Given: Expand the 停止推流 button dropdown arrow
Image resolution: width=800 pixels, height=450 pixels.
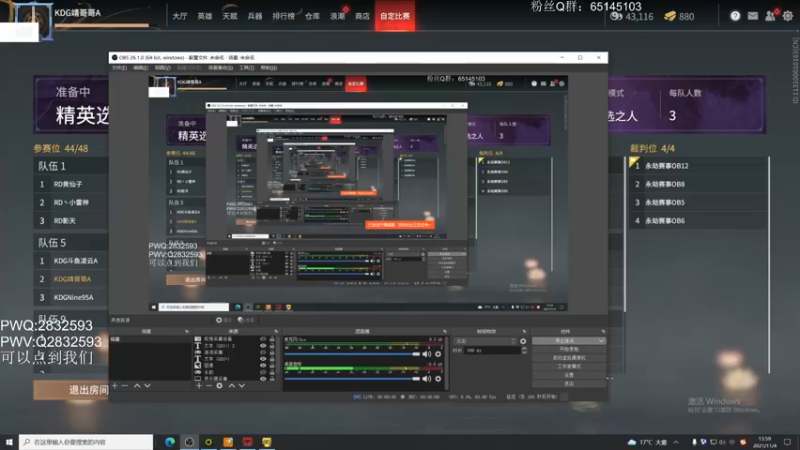Looking at the screenshot, I should point(602,340).
